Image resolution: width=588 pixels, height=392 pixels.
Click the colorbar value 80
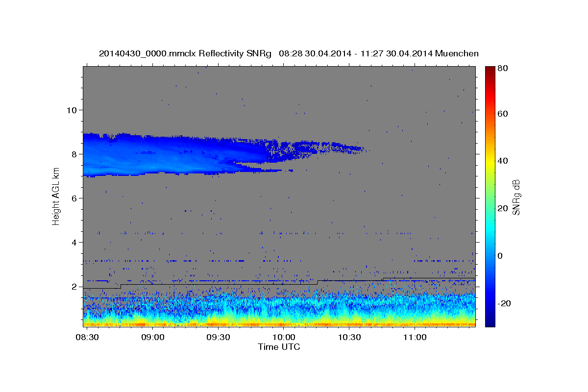pos(502,69)
